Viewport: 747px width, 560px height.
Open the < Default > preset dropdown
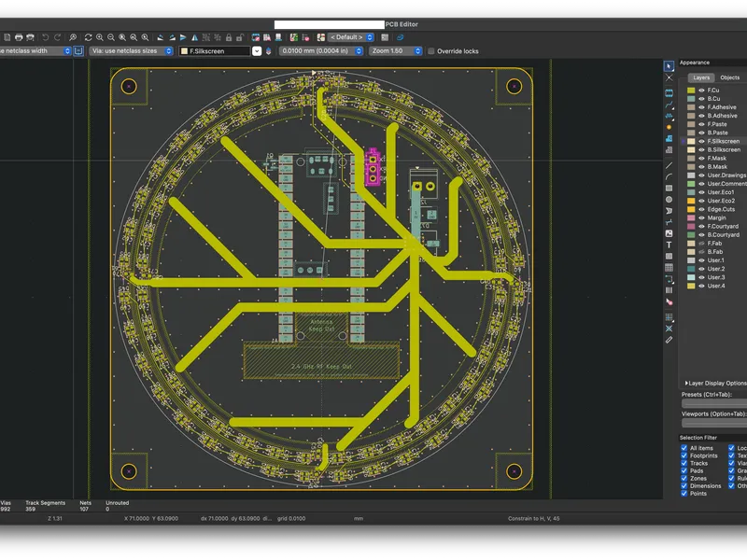click(x=351, y=37)
